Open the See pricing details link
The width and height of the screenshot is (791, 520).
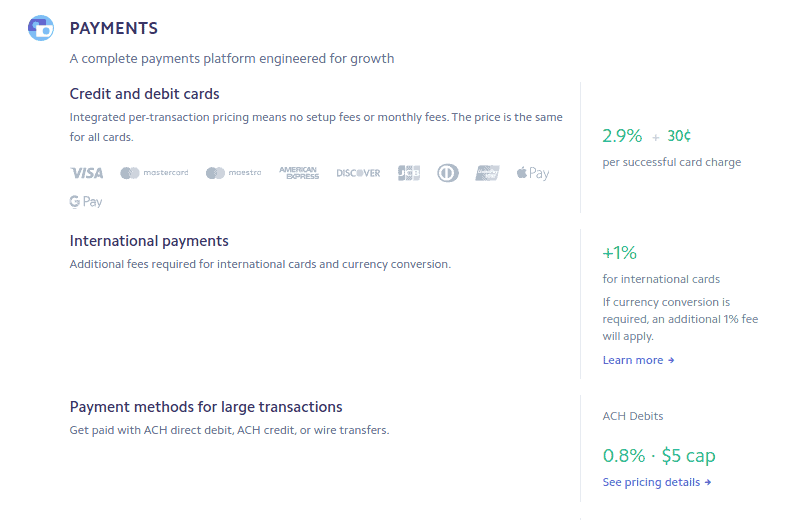tap(657, 482)
